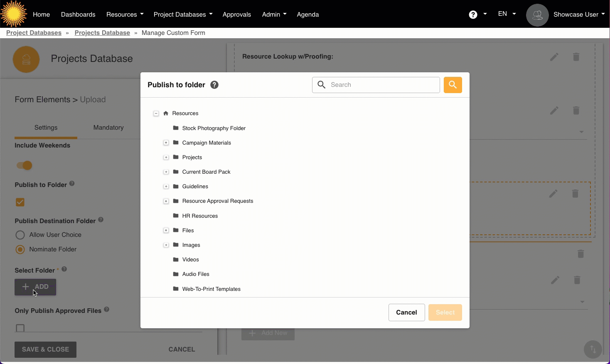Click the help icon beside Publish to folder title
The height and width of the screenshot is (364, 610).
(214, 85)
